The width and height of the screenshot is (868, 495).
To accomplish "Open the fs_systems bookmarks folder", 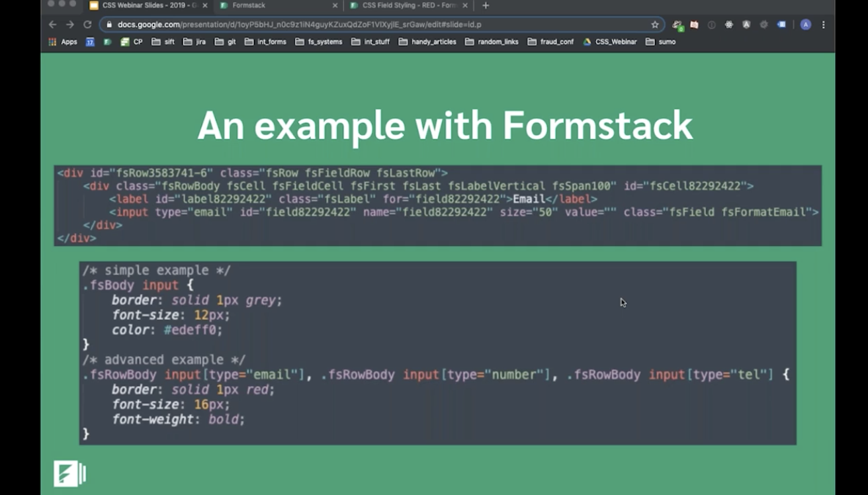I will click(319, 42).
